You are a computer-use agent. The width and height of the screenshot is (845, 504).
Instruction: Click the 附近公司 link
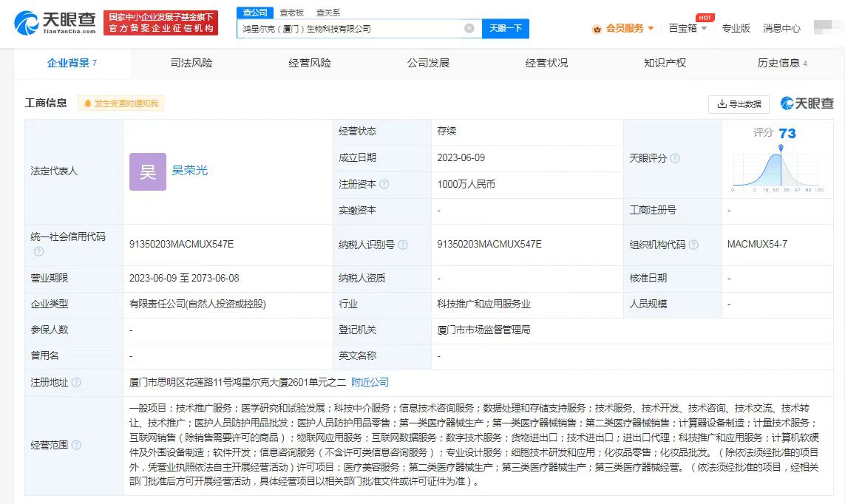(369, 383)
